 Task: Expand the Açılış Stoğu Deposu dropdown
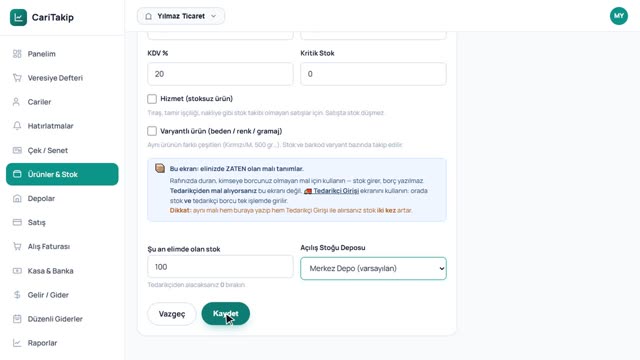pyautogui.click(x=373, y=268)
